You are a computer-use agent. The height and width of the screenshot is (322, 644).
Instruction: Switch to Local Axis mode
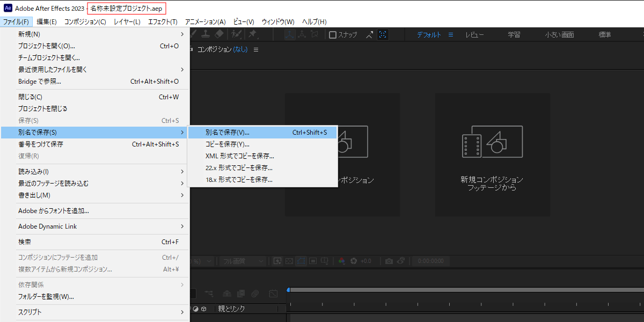click(x=290, y=34)
